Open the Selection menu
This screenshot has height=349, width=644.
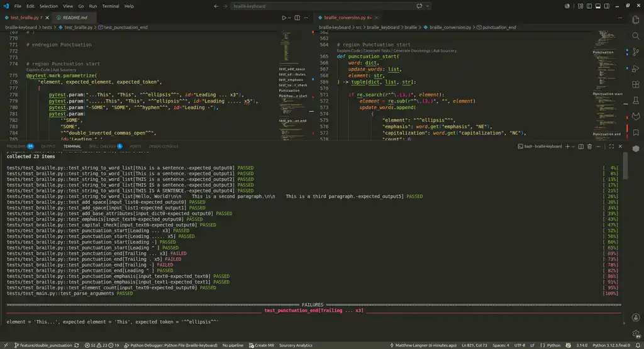[48, 6]
